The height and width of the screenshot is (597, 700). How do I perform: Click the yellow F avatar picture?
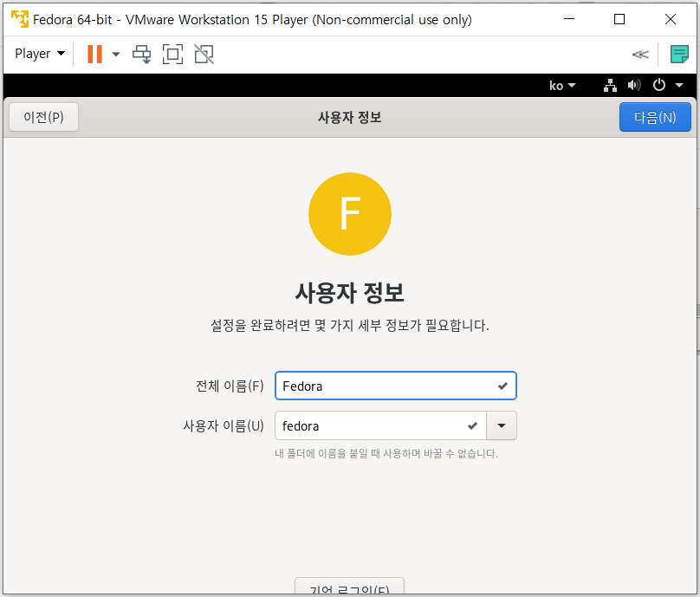pos(350,214)
